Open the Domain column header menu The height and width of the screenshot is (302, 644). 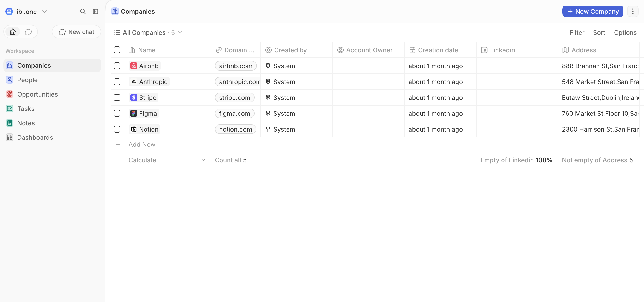[236, 50]
